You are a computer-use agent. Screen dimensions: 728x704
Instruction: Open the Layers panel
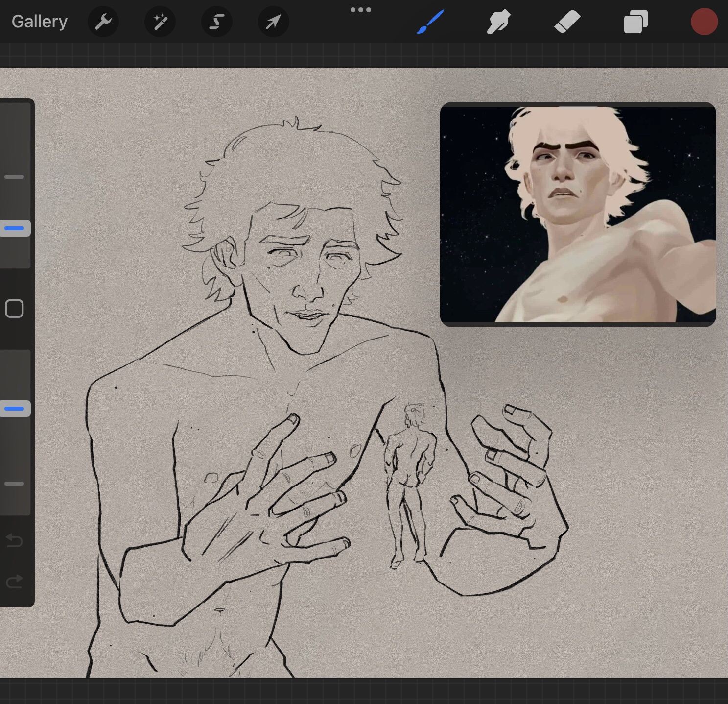tap(635, 22)
